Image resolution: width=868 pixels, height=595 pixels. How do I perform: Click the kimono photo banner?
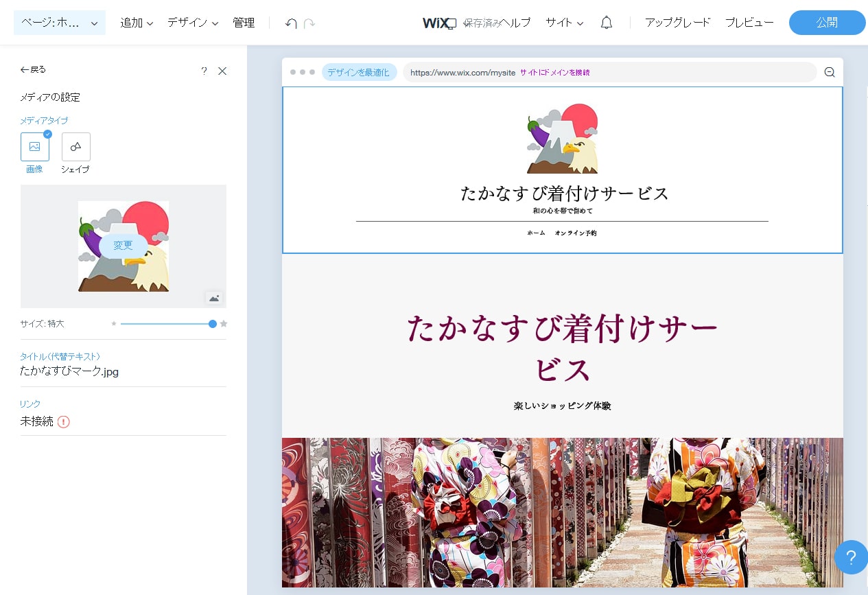563,513
